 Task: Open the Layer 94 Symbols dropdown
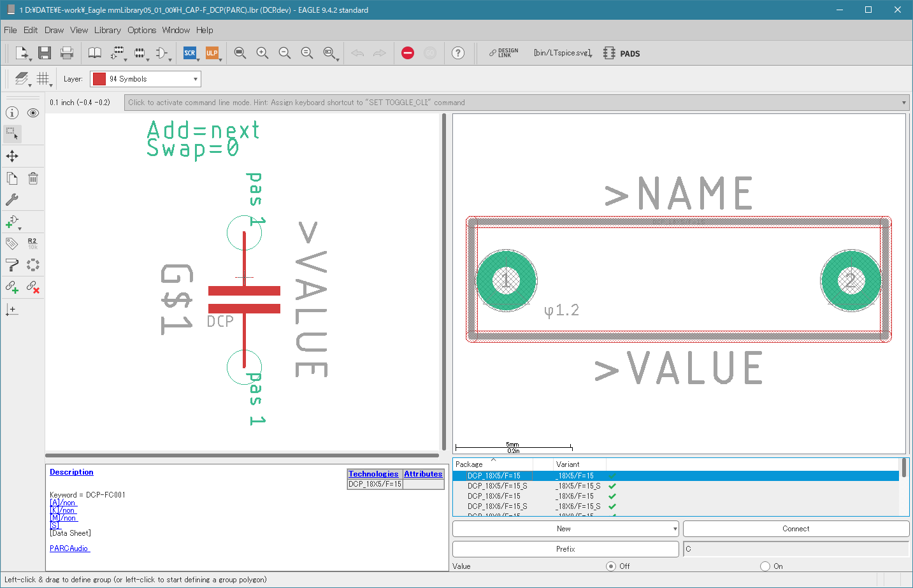(x=145, y=79)
